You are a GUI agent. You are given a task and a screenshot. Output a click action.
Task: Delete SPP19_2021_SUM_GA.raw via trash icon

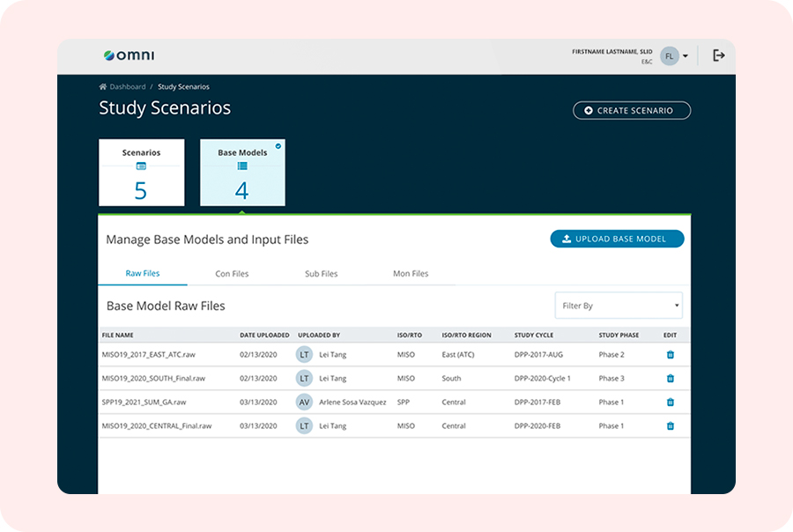click(671, 402)
